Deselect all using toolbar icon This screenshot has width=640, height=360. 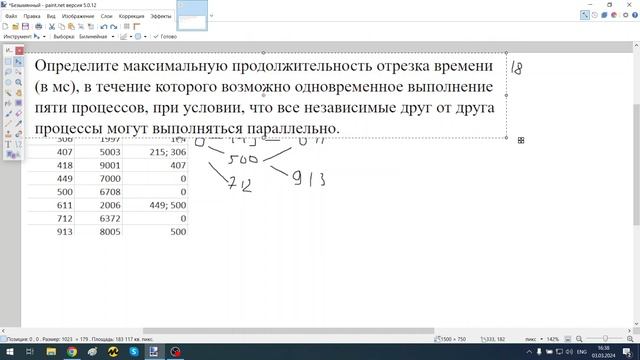point(91,27)
